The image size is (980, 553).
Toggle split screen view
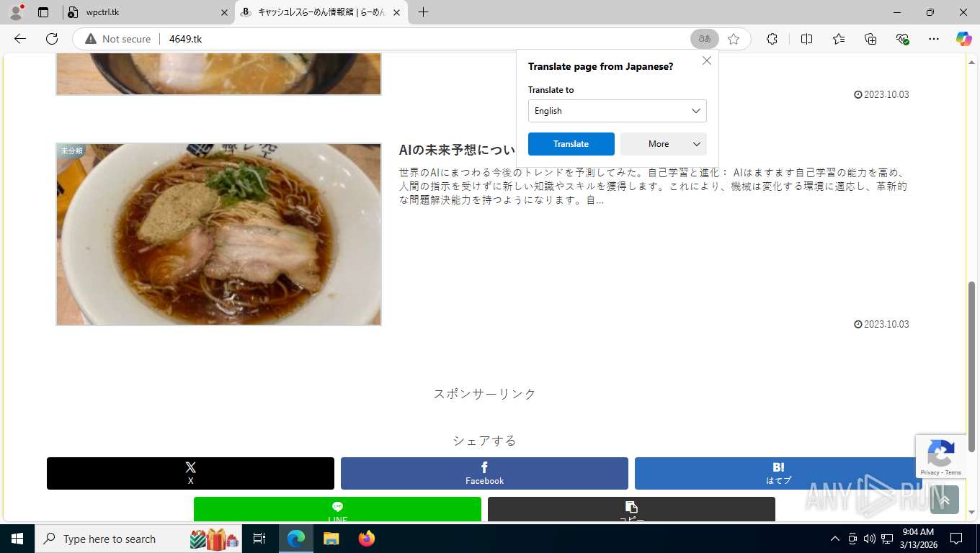(x=806, y=39)
